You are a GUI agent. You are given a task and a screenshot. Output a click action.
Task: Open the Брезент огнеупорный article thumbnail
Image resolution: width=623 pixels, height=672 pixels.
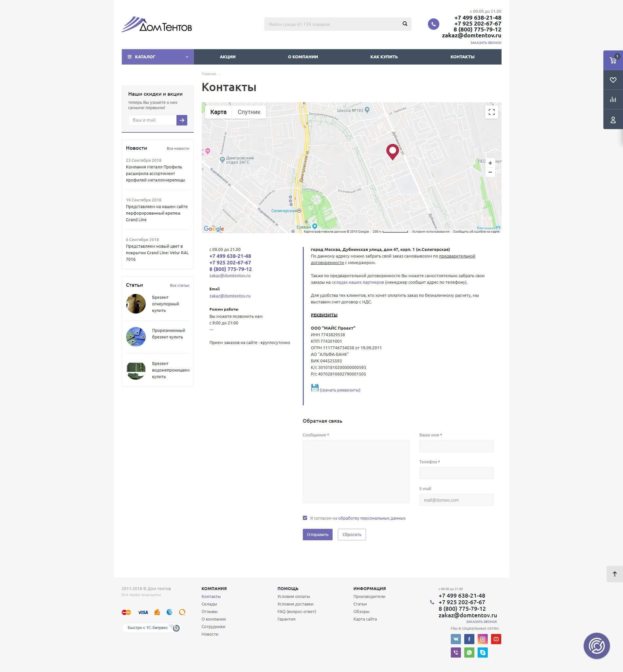pyautogui.click(x=136, y=304)
